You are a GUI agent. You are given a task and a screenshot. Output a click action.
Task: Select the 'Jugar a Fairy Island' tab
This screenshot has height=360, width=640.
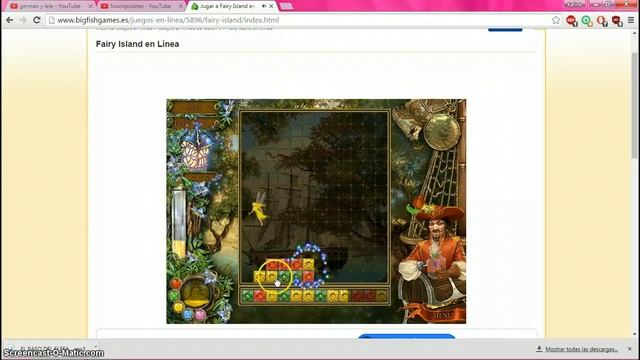pyautogui.click(x=227, y=6)
